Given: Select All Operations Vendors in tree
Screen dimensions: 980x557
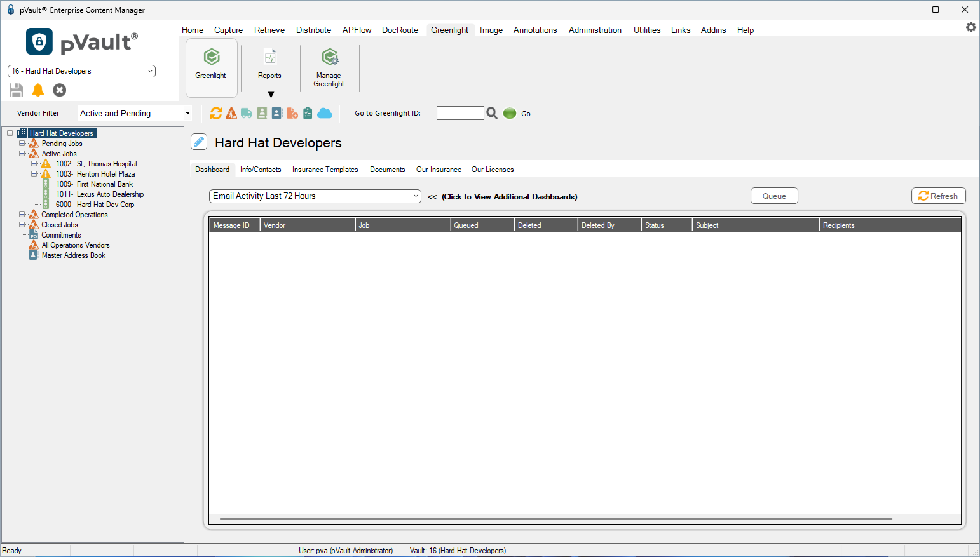Looking at the screenshot, I should point(76,245).
